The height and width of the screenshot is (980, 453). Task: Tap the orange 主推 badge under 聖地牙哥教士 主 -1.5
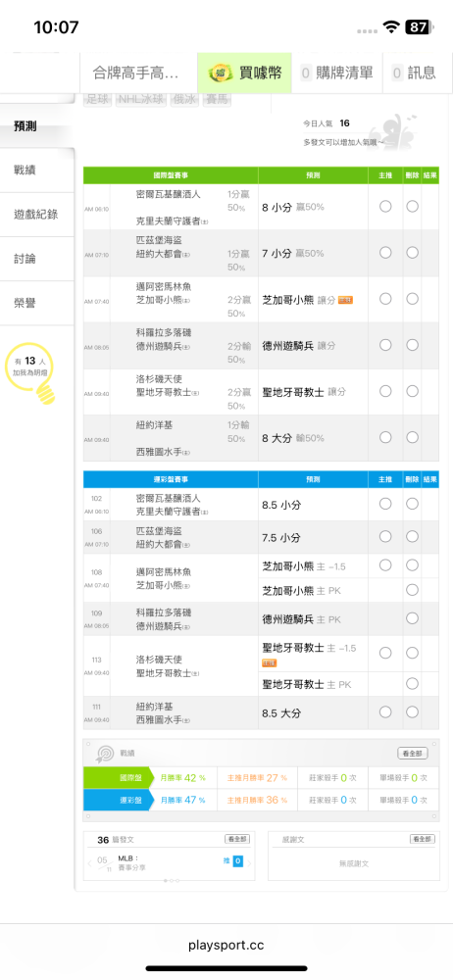tap(269, 662)
